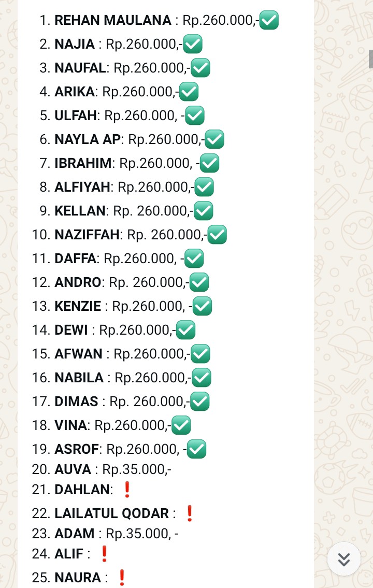Screen dimensions: 373x588
Task: Click the green check mark beside NAZIFFAH
Action: 217,234
